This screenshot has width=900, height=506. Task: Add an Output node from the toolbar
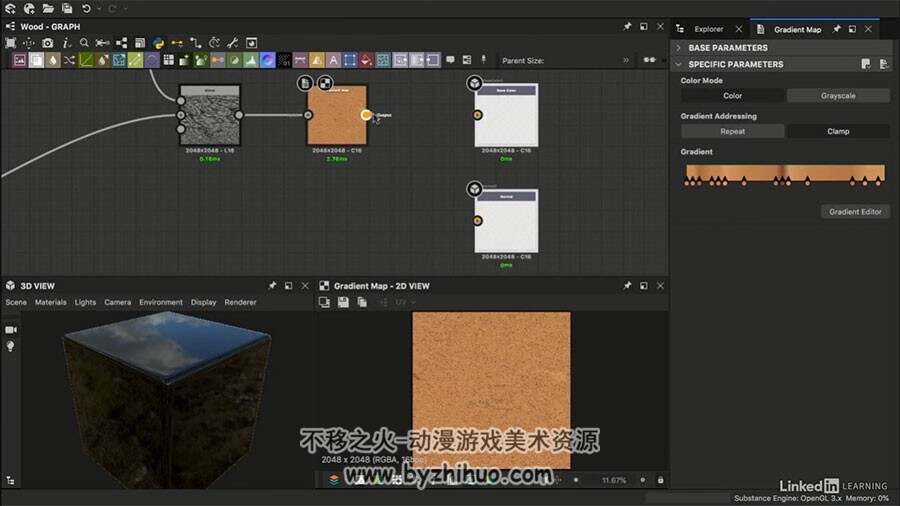(x=433, y=60)
